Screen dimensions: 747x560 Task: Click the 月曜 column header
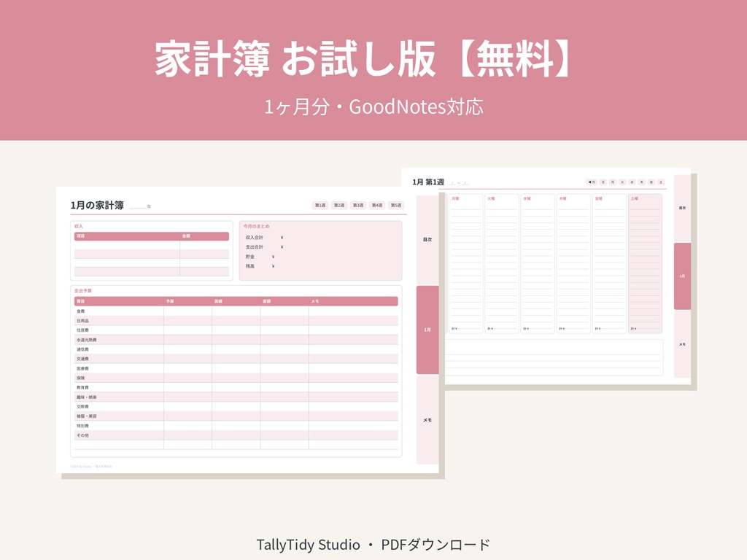click(455, 198)
